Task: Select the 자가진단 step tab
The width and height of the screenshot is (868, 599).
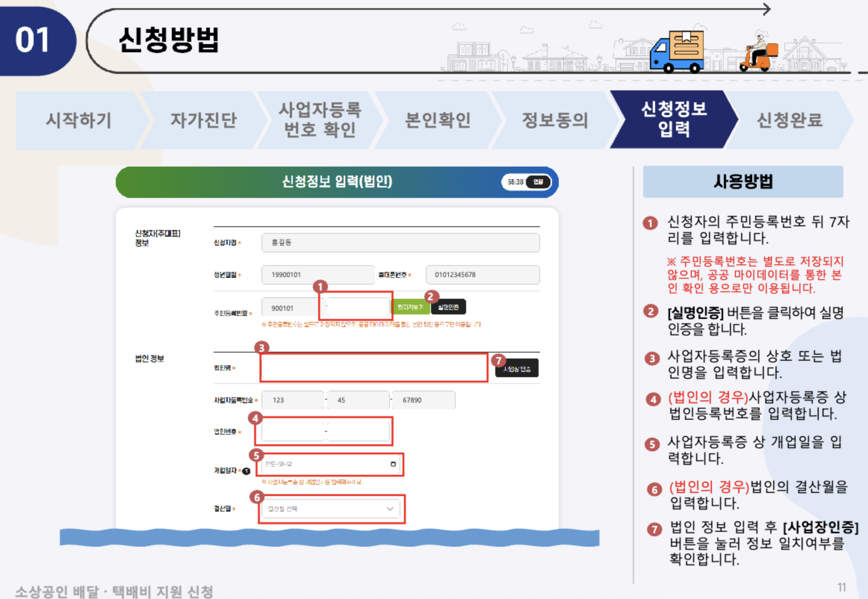Action: [x=204, y=120]
